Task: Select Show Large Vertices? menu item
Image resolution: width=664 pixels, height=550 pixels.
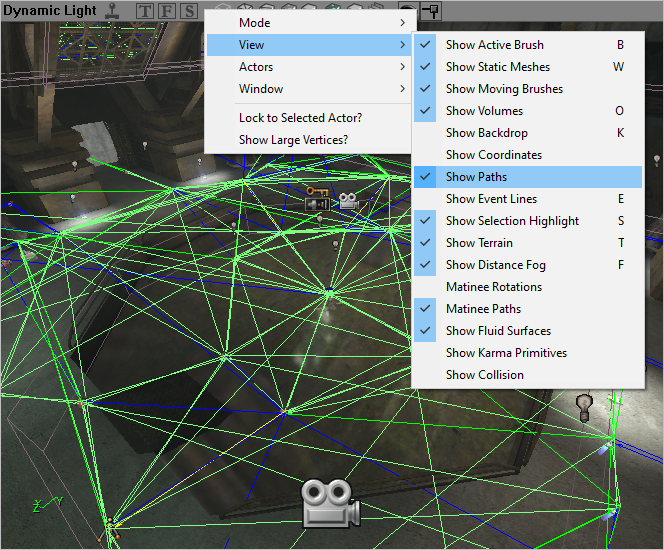Action: 293,140
